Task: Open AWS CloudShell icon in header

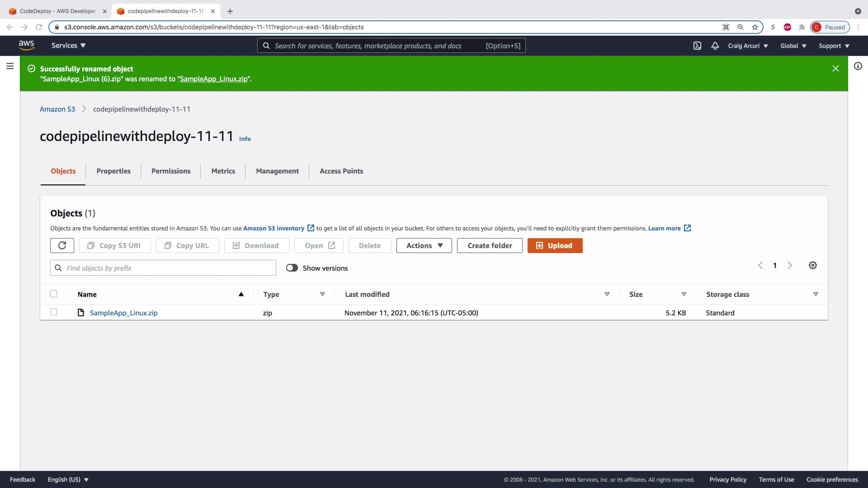Action: 697,46
